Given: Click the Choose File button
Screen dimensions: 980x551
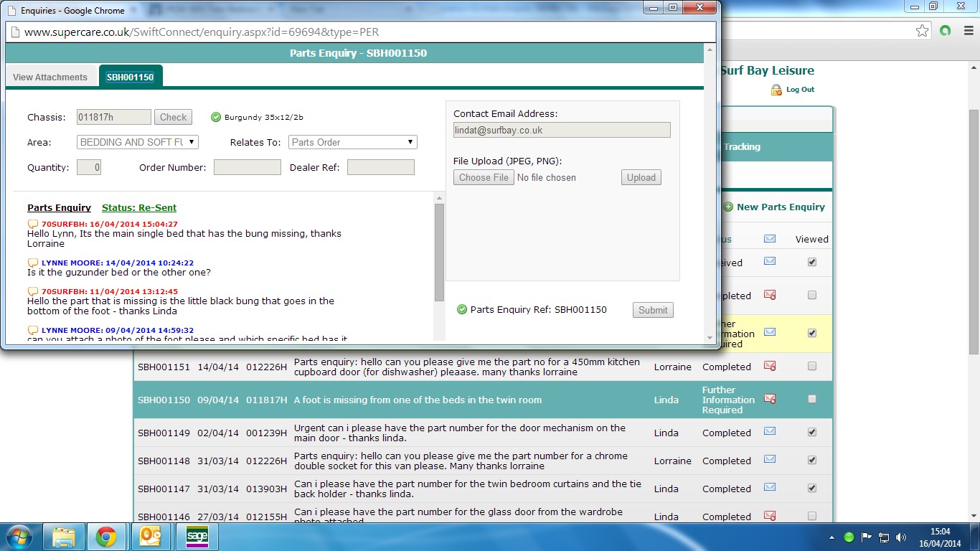Looking at the screenshot, I should 484,177.
